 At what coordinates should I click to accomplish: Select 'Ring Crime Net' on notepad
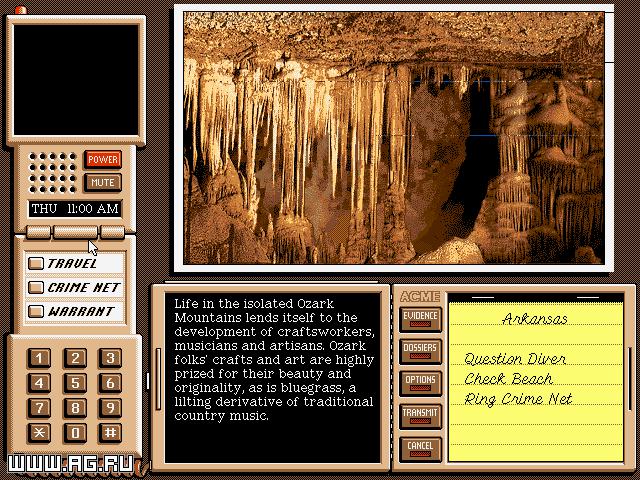(x=518, y=399)
